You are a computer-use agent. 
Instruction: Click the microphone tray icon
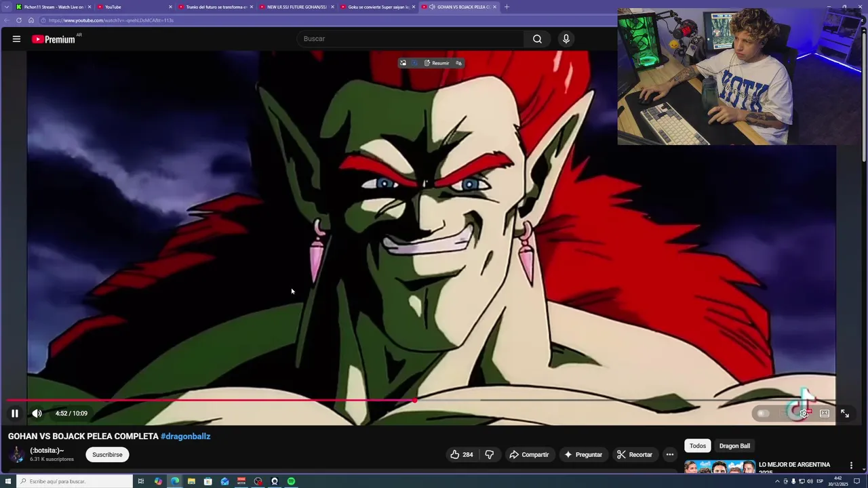pos(793,481)
